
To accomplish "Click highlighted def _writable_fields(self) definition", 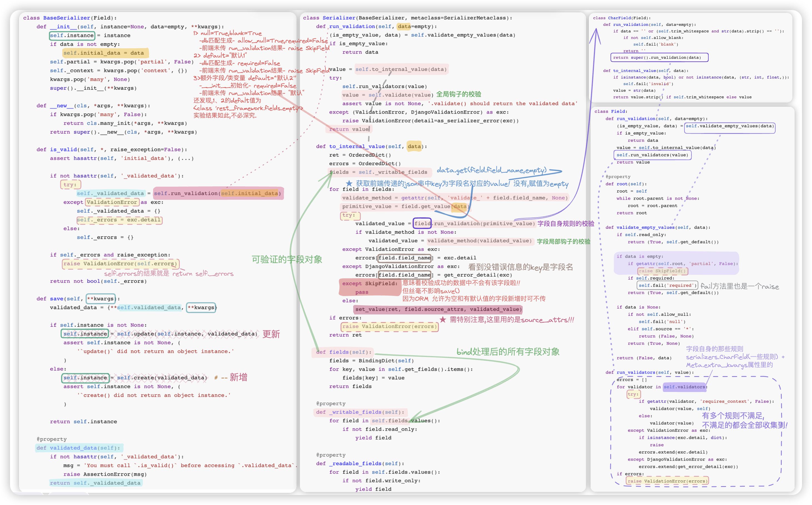I will (360, 412).
